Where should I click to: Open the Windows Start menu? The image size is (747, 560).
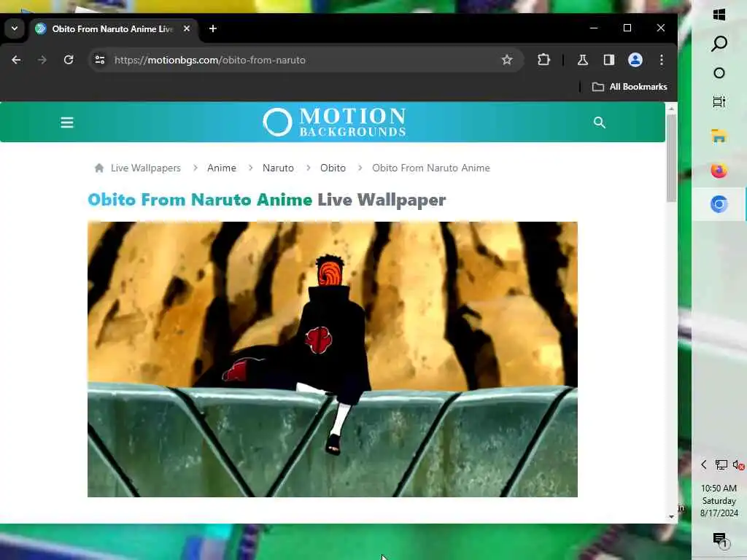click(719, 15)
